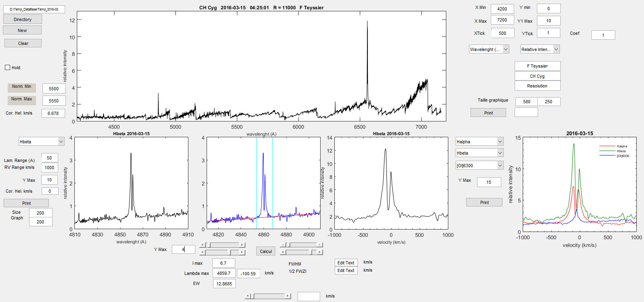This screenshot has width=644, height=302.
Task: Click the Norm. Min button
Action: coord(21,87)
